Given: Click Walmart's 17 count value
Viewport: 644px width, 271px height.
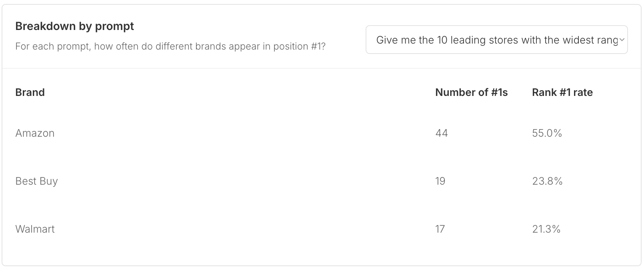Looking at the screenshot, I should click(x=440, y=229).
